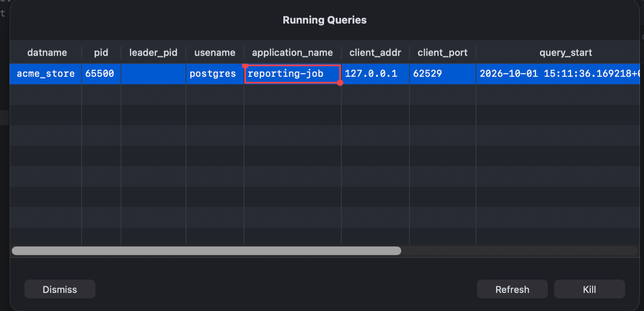The height and width of the screenshot is (311, 644).
Task: Click the postgres username cell
Action: tap(215, 74)
